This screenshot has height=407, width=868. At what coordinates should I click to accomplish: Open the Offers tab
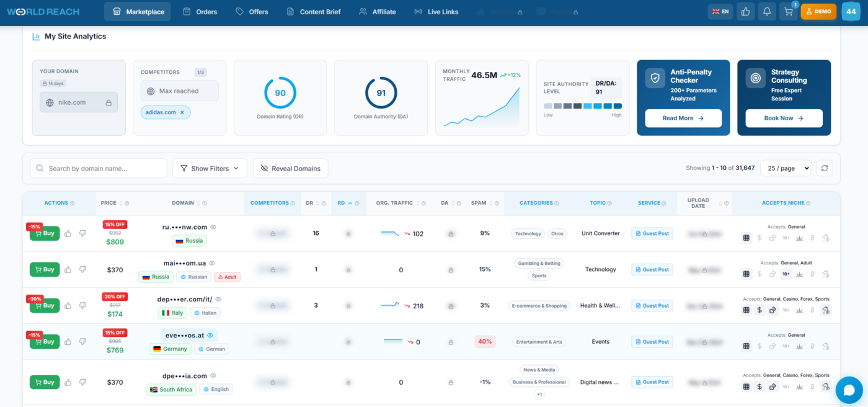[252, 12]
